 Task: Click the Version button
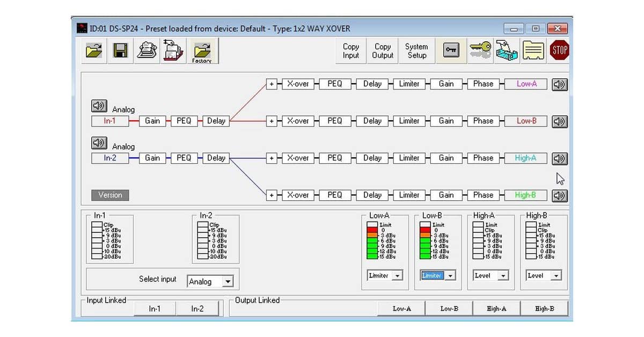[110, 195]
